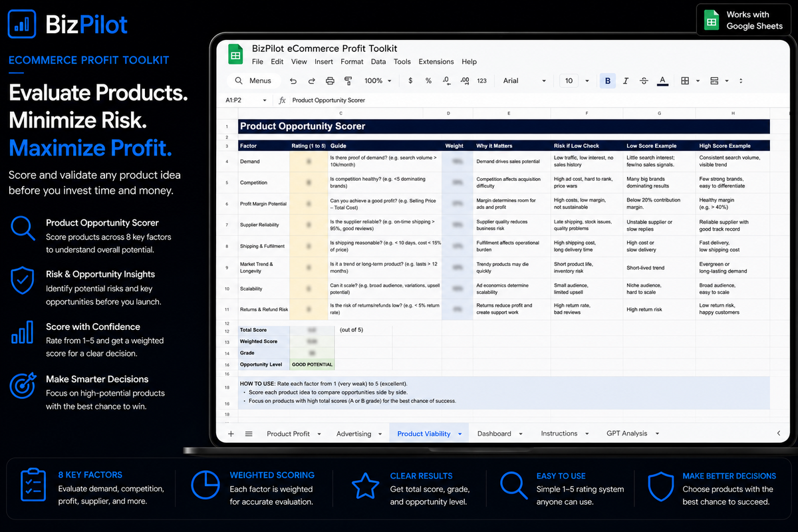Screen dimensions: 798x532
Task: Open the Tools menu
Action: 402,62
